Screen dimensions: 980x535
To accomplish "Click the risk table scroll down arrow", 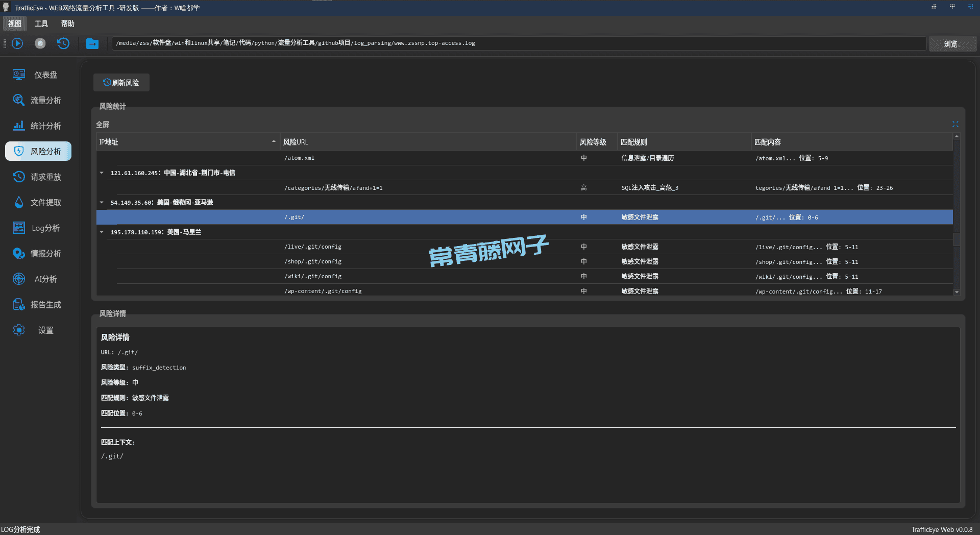I will (x=957, y=292).
